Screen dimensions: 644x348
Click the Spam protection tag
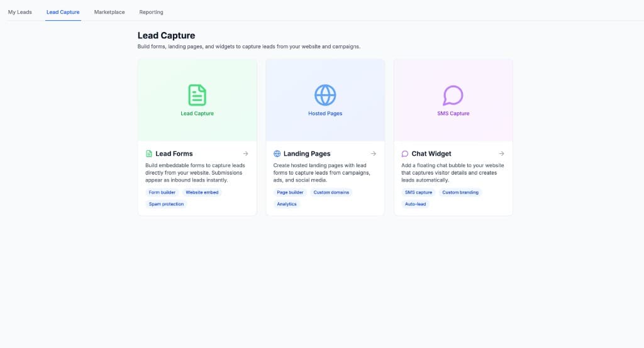point(167,204)
